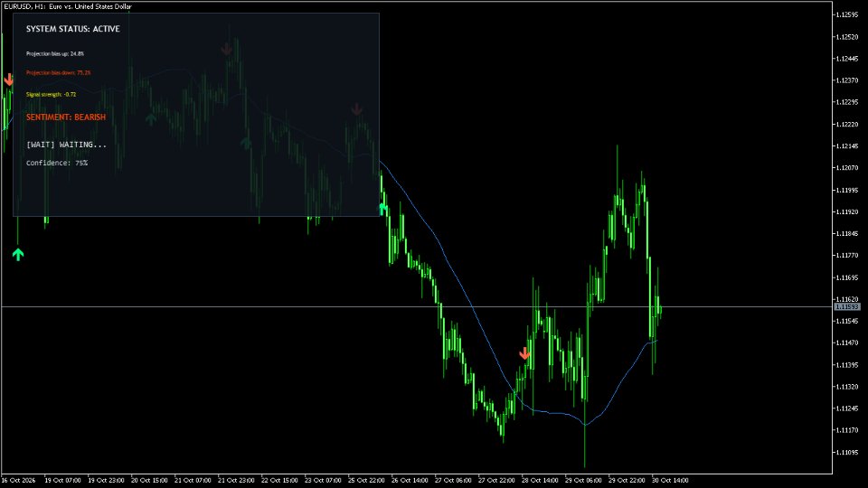Click the 16 Oct 2026 time label
The image size is (868, 488).
click(19, 480)
